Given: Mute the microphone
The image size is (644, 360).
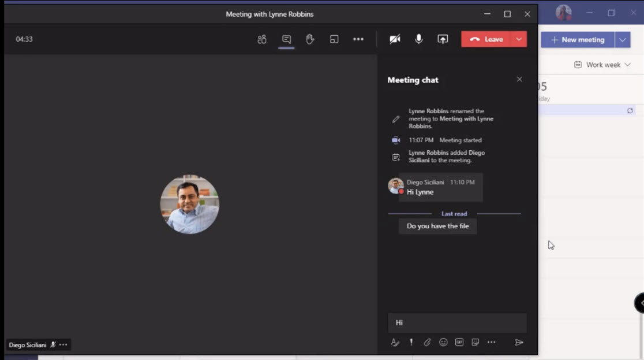Looking at the screenshot, I should click(419, 39).
